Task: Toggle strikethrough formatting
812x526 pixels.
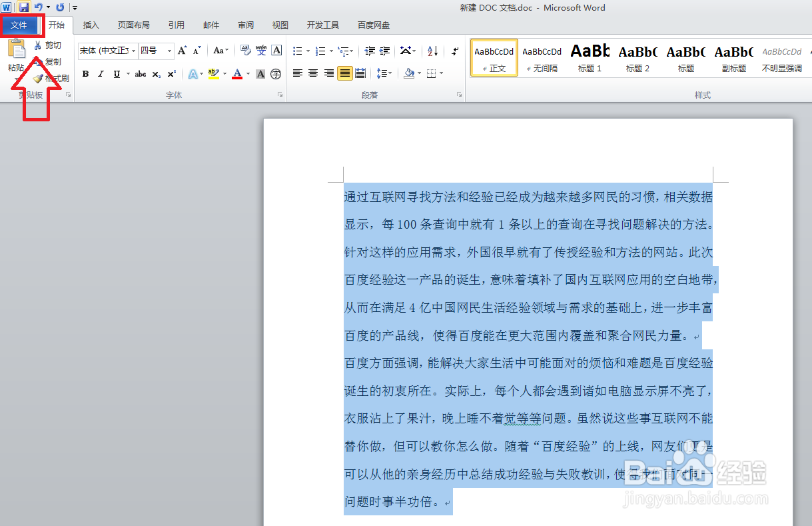Action: click(140, 74)
